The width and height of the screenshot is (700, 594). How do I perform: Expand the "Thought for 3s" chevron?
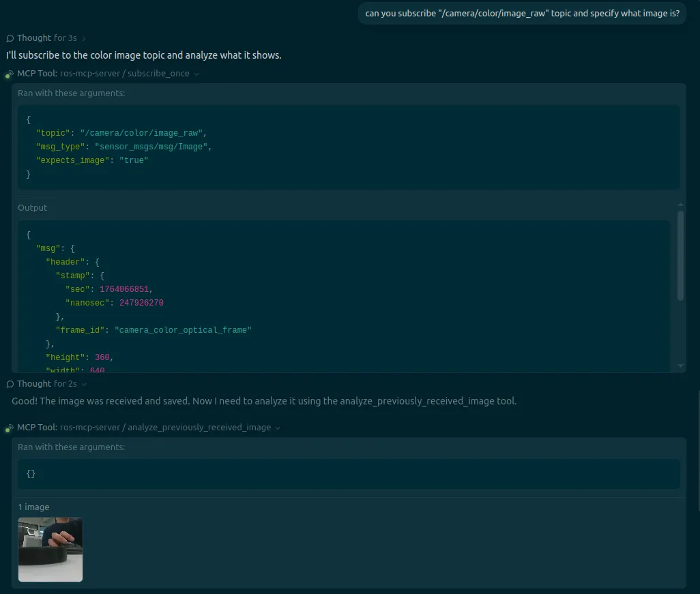click(x=84, y=39)
